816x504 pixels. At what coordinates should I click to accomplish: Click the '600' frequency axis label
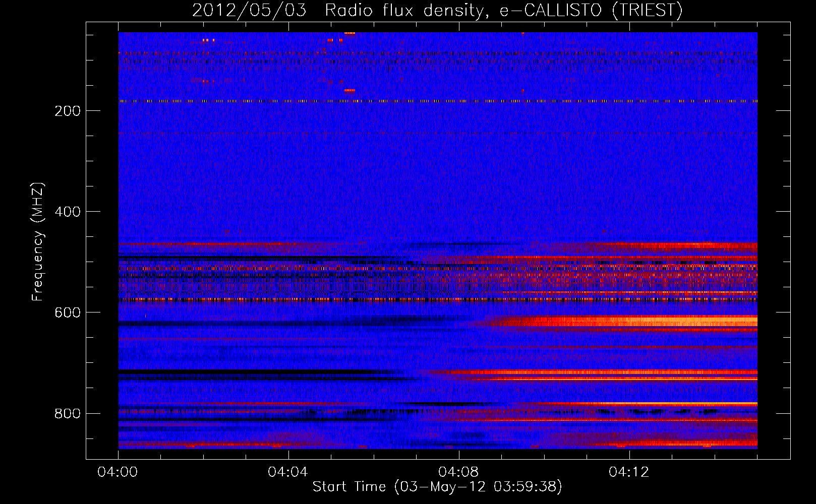pos(68,312)
